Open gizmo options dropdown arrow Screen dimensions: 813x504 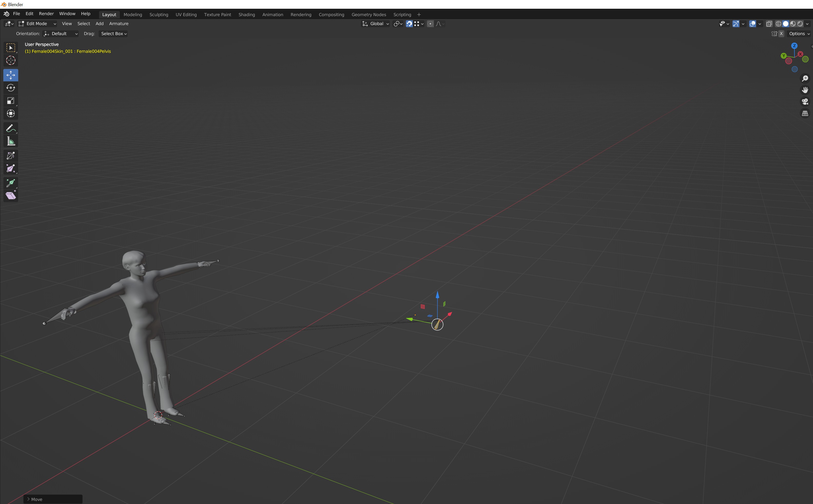click(743, 24)
